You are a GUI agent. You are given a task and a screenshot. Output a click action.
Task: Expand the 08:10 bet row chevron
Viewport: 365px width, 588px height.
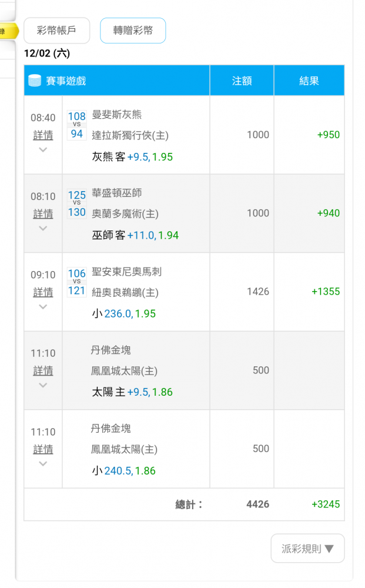(x=43, y=228)
